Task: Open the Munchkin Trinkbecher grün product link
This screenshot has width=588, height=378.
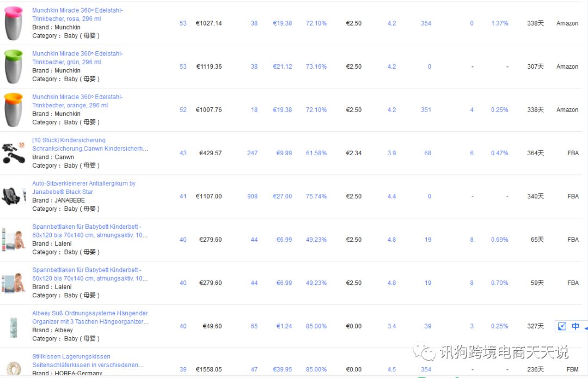Action: (77, 58)
